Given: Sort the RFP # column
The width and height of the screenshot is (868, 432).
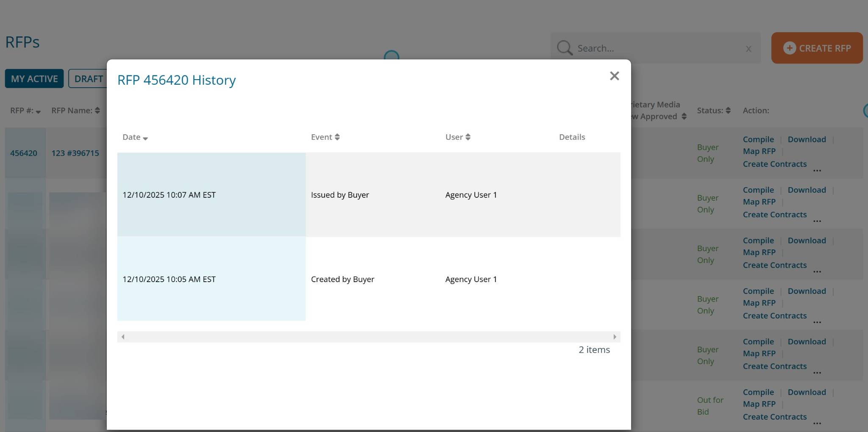Looking at the screenshot, I should 38,111.
